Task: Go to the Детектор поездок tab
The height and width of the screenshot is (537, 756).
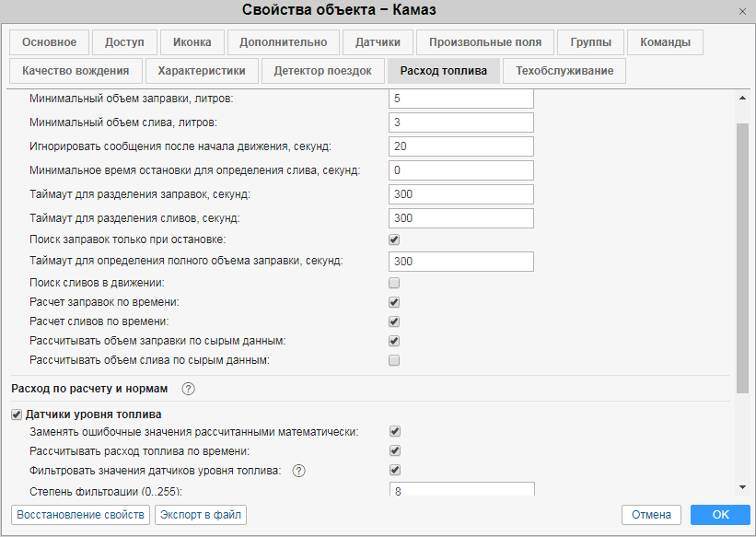Action: pyautogui.click(x=322, y=71)
